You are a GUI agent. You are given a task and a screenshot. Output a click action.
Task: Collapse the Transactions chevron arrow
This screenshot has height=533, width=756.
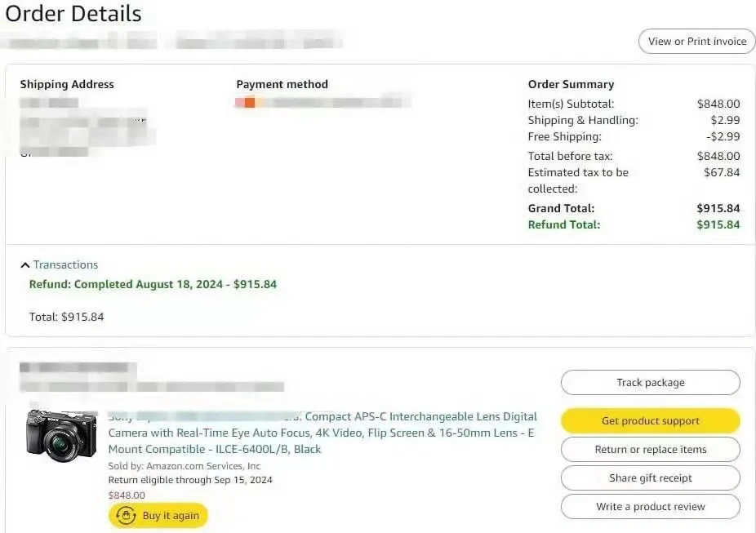25,265
